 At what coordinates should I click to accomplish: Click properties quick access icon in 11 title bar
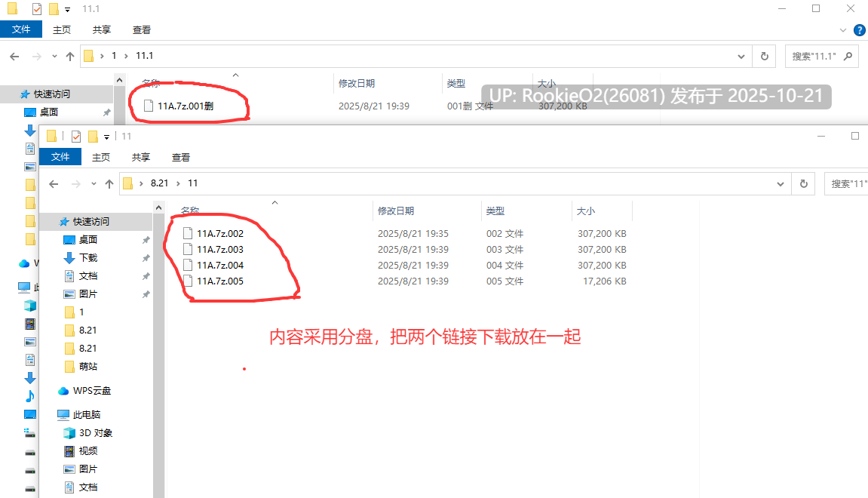pyautogui.click(x=76, y=137)
